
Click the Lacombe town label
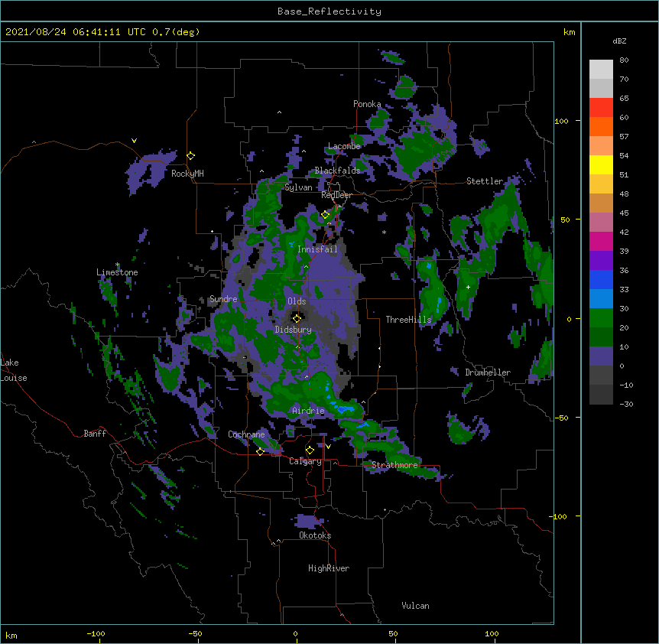[344, 146]
